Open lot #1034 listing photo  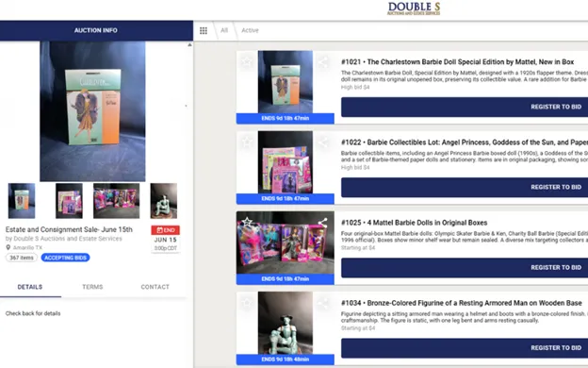[x=286, y=323]
